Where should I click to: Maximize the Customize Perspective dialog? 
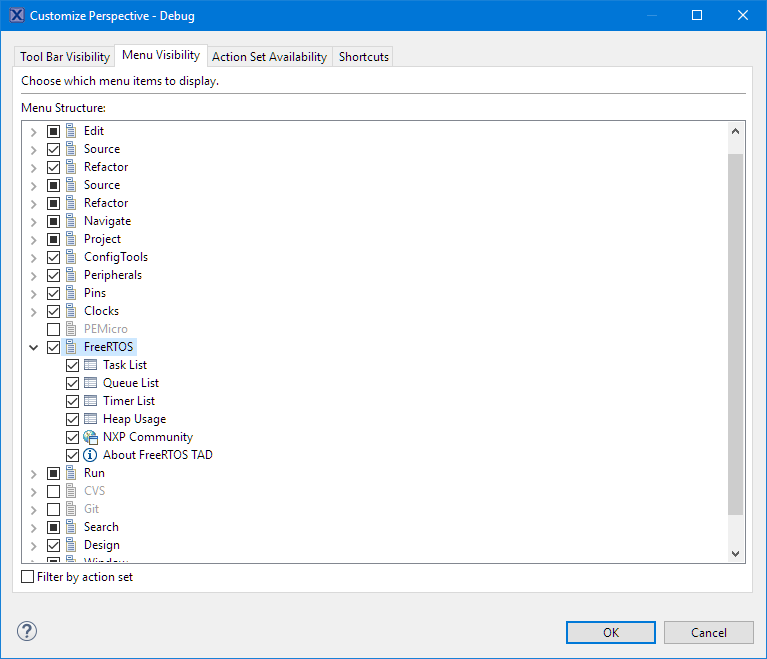click(x=697, y=15)
